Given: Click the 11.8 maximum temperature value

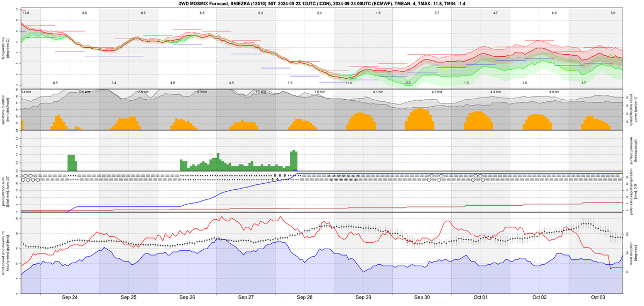Looking at the screenshot, I should [x=26, y=12].
